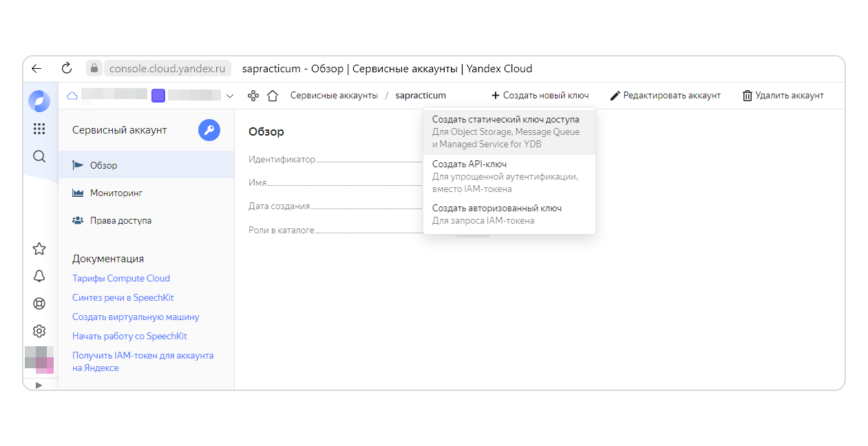The image size is (868, 446).
Task: Click the blue key service account icon
Action: 209,130
